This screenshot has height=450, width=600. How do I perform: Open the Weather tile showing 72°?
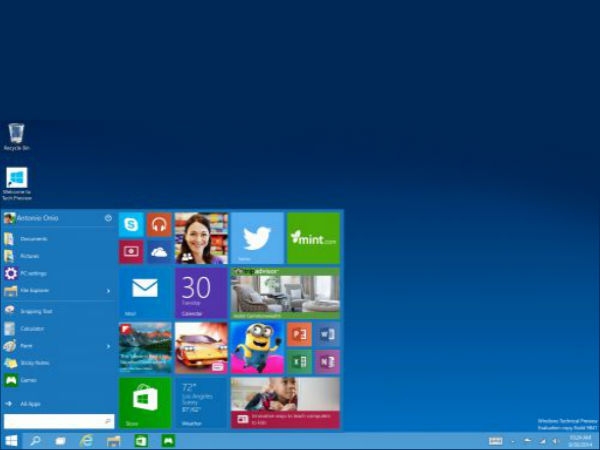(201, 403)
